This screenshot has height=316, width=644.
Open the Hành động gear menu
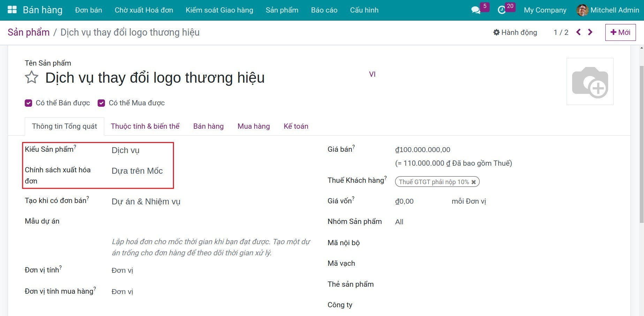[x=515, y=32]
